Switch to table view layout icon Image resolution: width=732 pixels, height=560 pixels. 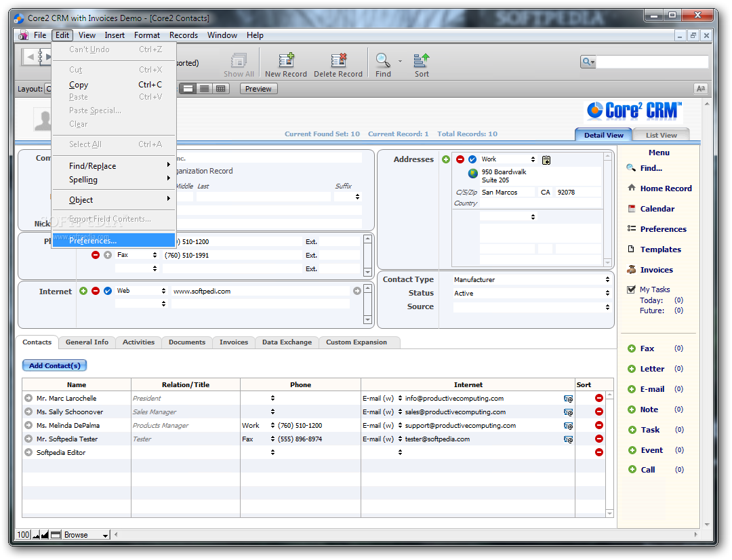click(x=220, y=89)
